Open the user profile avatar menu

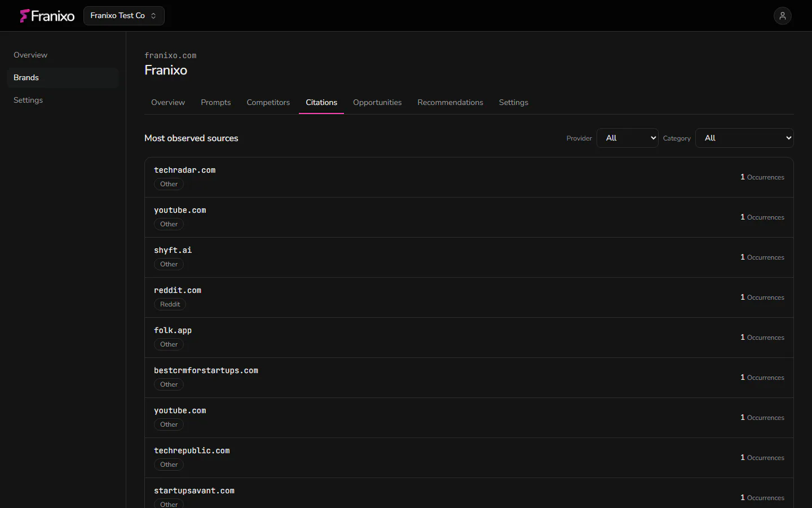point(783,16)
